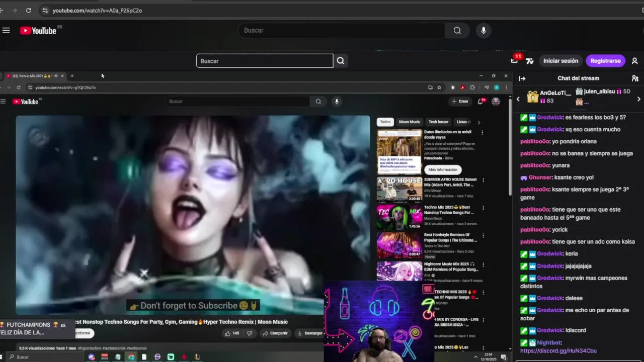
Task: Go forward in the outer browser
Action: tap(14, 10)
